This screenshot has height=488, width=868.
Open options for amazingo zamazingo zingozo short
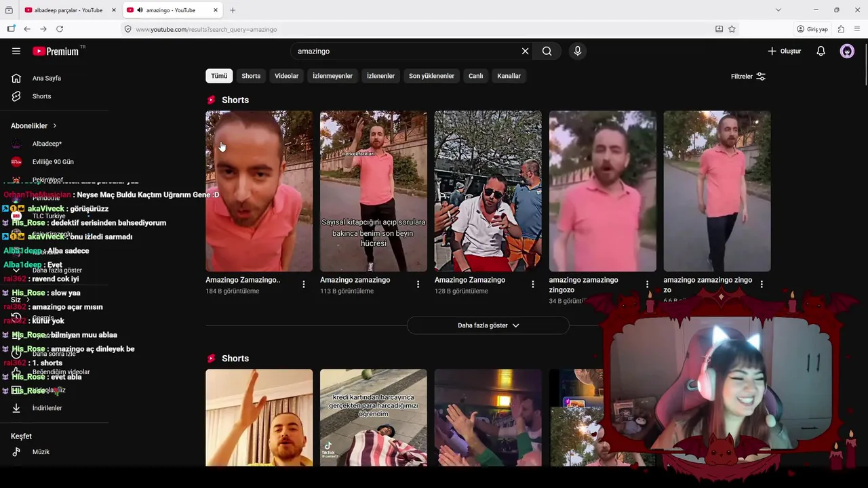coord(648,285)
